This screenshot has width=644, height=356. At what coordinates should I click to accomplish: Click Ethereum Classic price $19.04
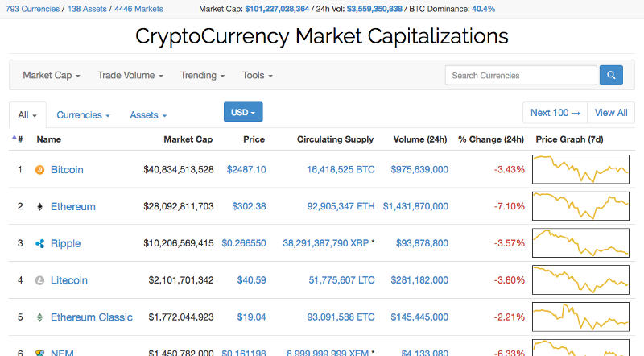click(251, 317)
